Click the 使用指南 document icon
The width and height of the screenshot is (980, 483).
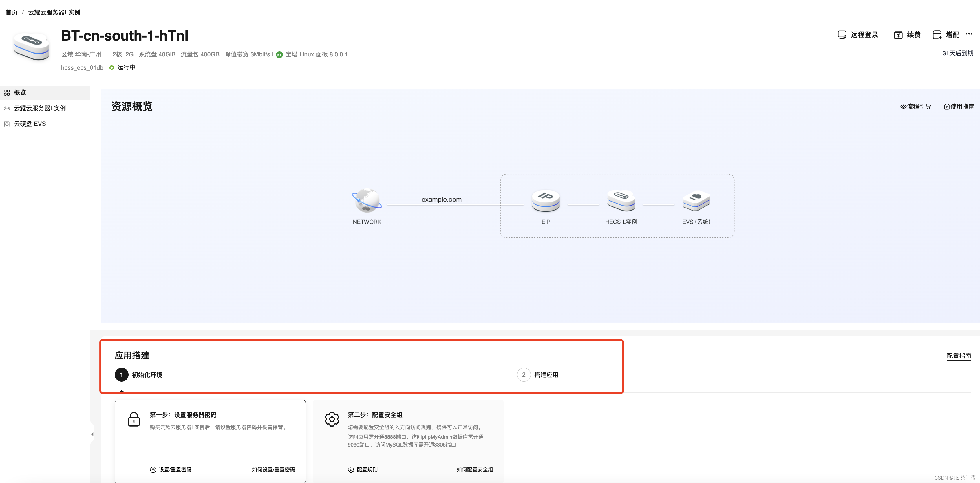[x=947, y=107]
